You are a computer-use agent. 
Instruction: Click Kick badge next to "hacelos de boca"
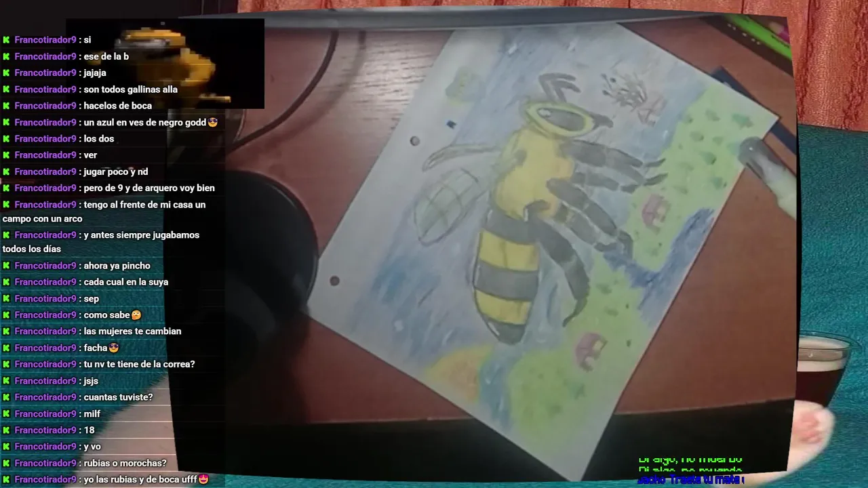pos(6,106)
